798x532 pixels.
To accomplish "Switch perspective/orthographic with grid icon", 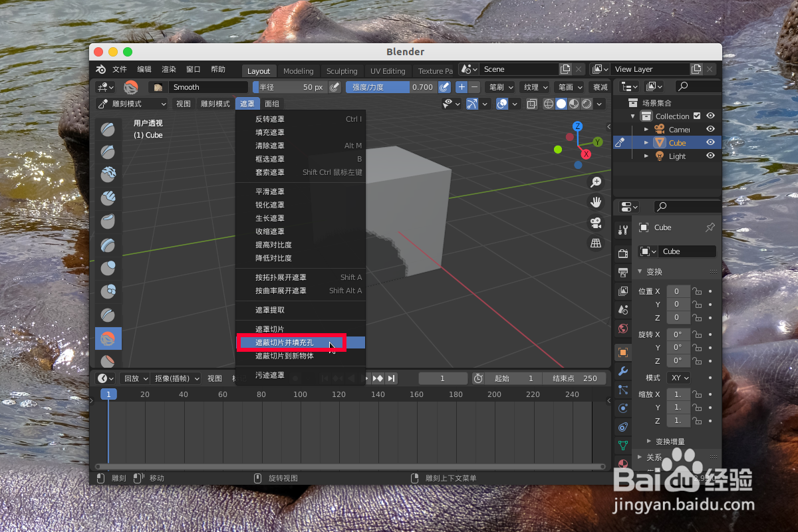I will 596,243.
